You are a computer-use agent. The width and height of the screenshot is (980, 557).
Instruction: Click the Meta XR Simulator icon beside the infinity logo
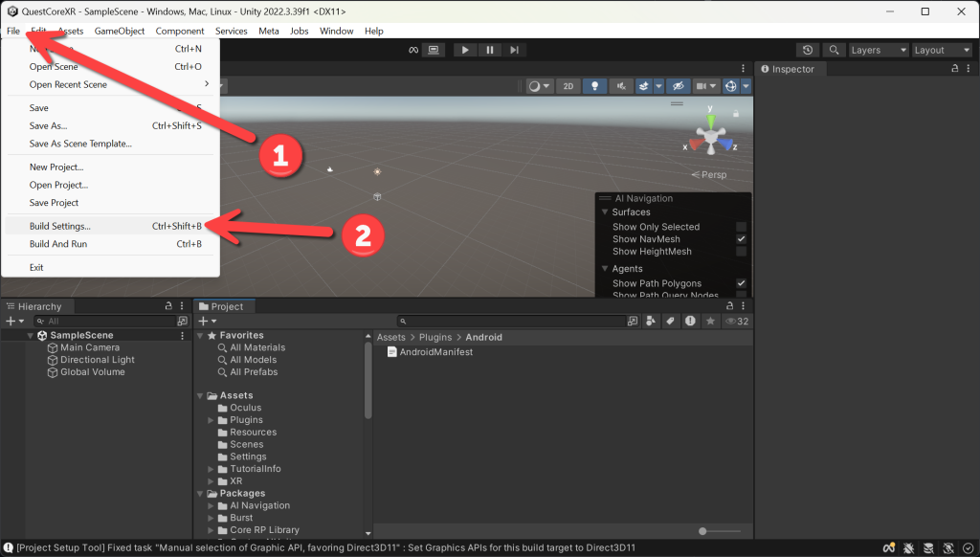coord(434,50)
